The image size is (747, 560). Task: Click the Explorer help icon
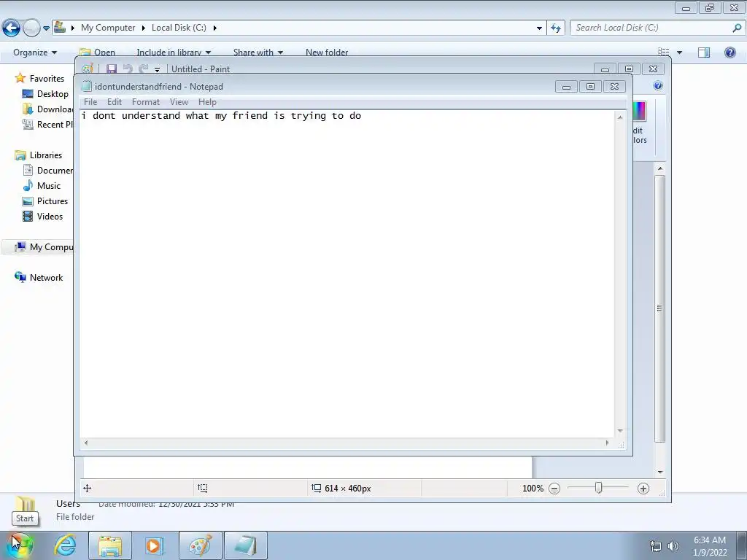tap(729, 52)
